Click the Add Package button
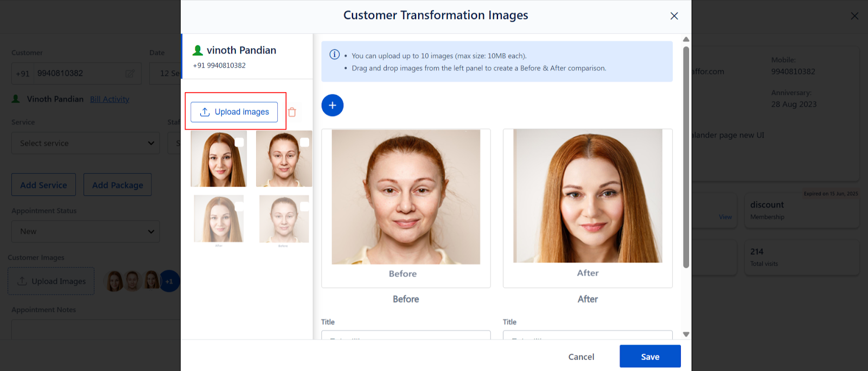 pyautogui.click(x=118, y=185)
